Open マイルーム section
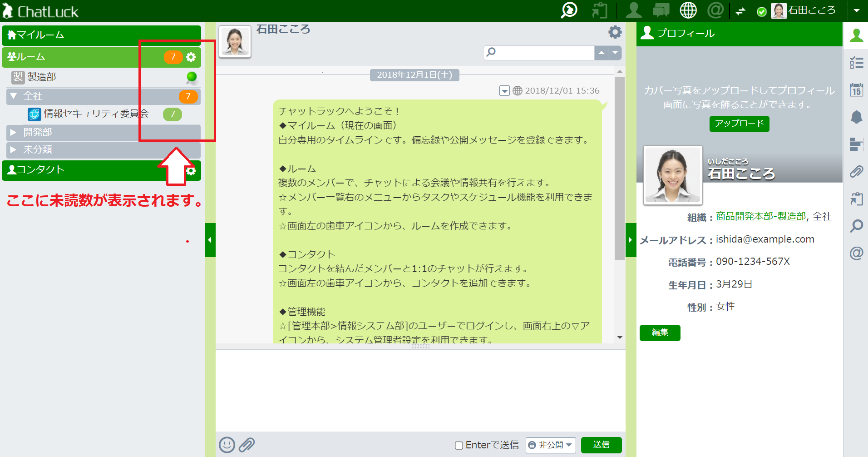The height and width of the screenshot is (457, 868). (x=101, y=35)
